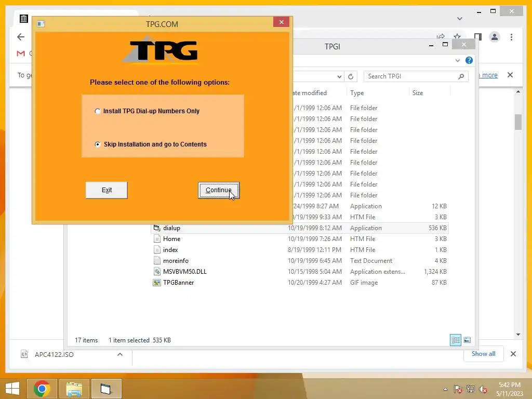
Task: Open the Chrome three-dot menu
Action: coord(511,37)
